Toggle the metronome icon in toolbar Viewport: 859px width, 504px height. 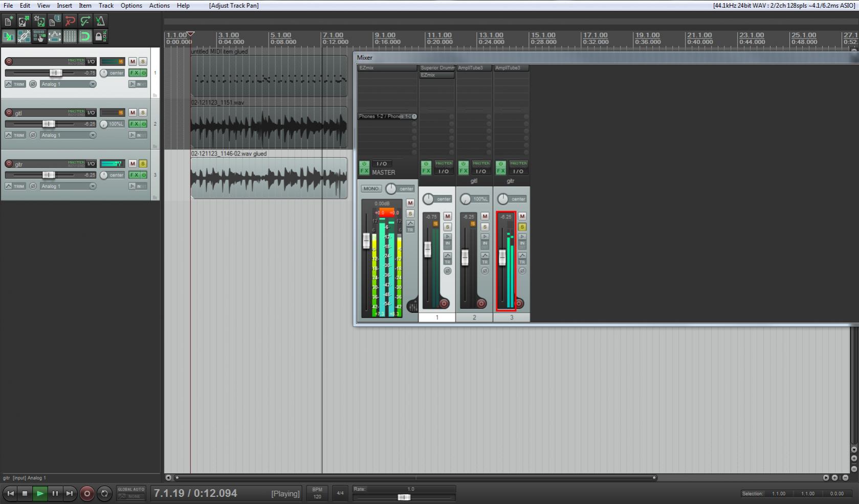tap(100, 21)
